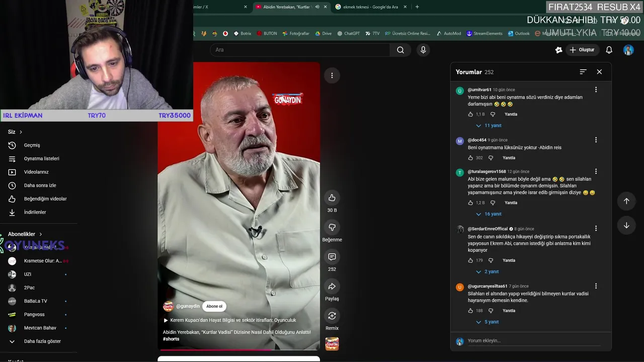Switch to the X tab
Screen dimensions: 644x362
(x=221, y=7)
